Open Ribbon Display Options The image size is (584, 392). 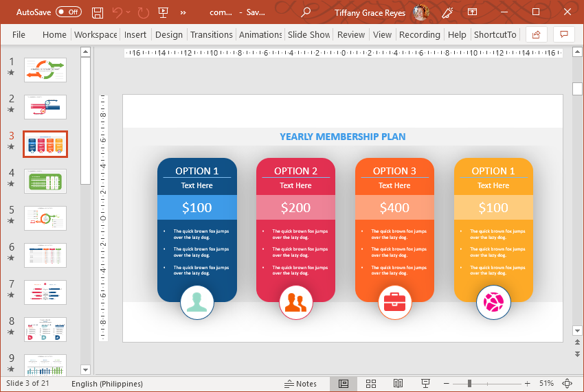tap(472, 12)
